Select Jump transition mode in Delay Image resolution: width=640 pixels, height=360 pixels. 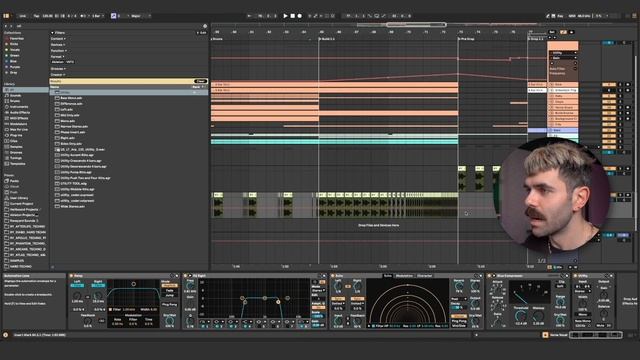point(169,295)
